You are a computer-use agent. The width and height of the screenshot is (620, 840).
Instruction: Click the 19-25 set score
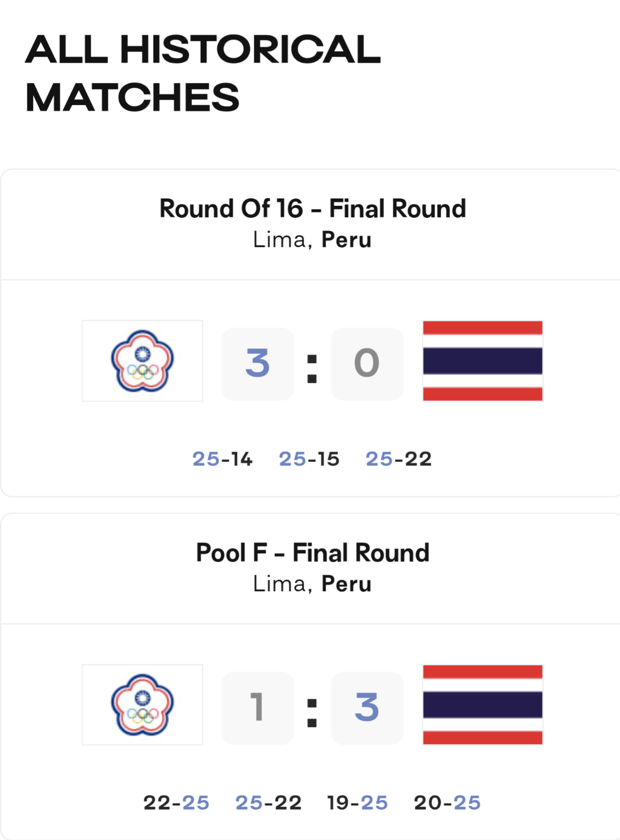[x=357, y=803]
